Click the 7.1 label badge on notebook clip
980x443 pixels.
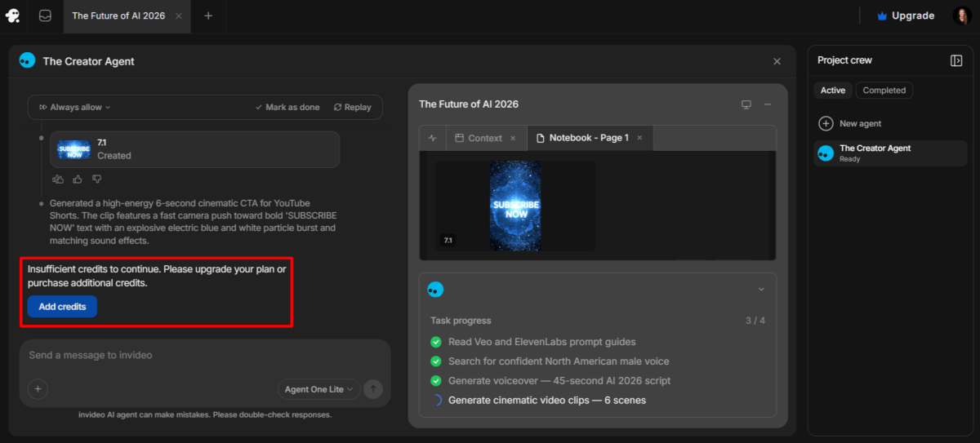(x=448, y=241)
